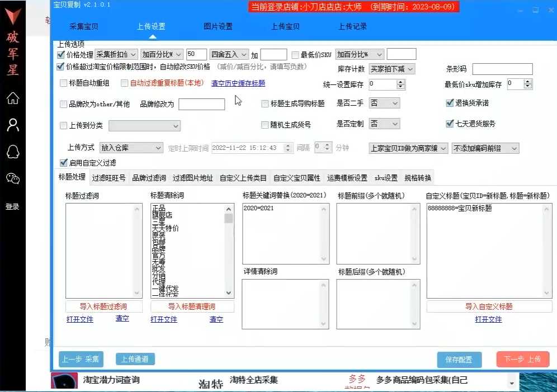Switch to the sku设置 sub-tab
The height and width of the screenshot is (392, 557).
tap(386, 178)
